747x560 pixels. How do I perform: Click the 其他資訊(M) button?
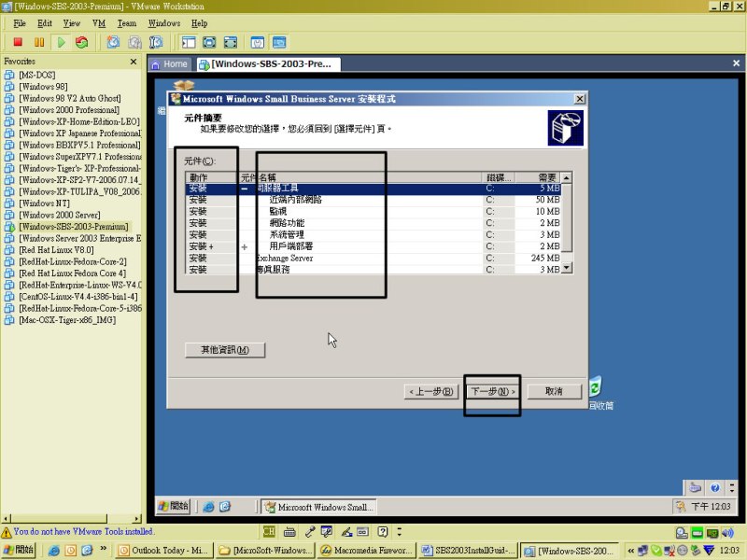coord(225,350)
